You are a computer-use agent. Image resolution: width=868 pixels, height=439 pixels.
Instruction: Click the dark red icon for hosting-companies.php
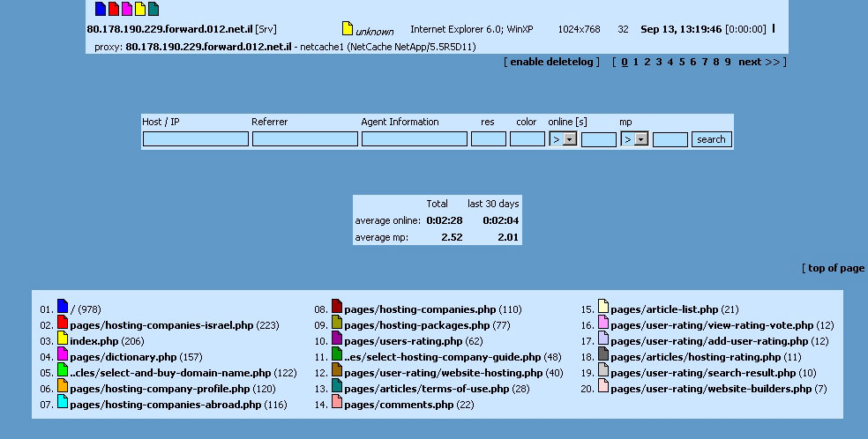click(337, 307)
